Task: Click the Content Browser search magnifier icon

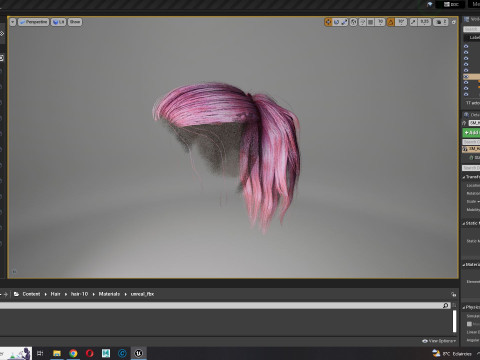Action: [x=446, y=305]
